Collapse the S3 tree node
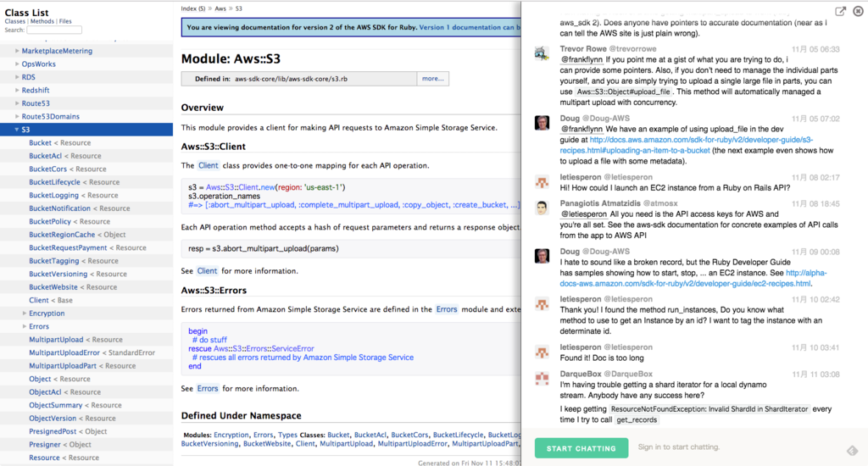The width and height of the screenshot is (868, 466). [x=17, y=130]
